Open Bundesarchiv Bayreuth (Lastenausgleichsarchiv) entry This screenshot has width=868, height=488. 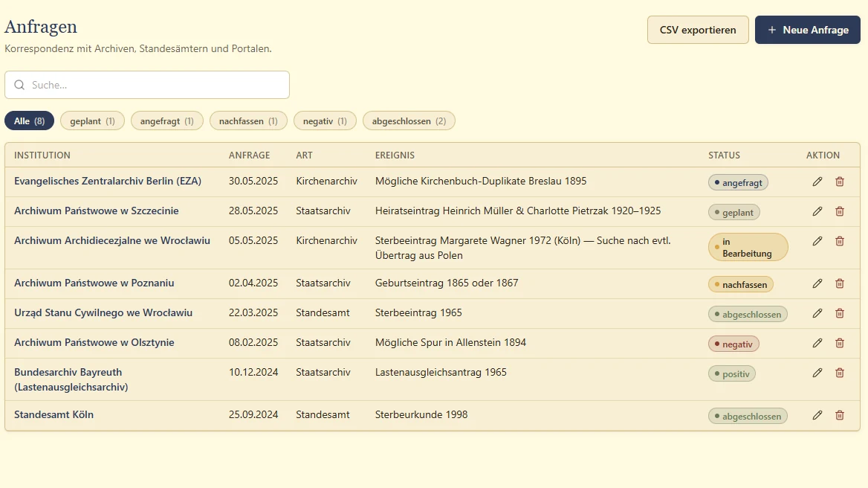[x=71, y=379]
